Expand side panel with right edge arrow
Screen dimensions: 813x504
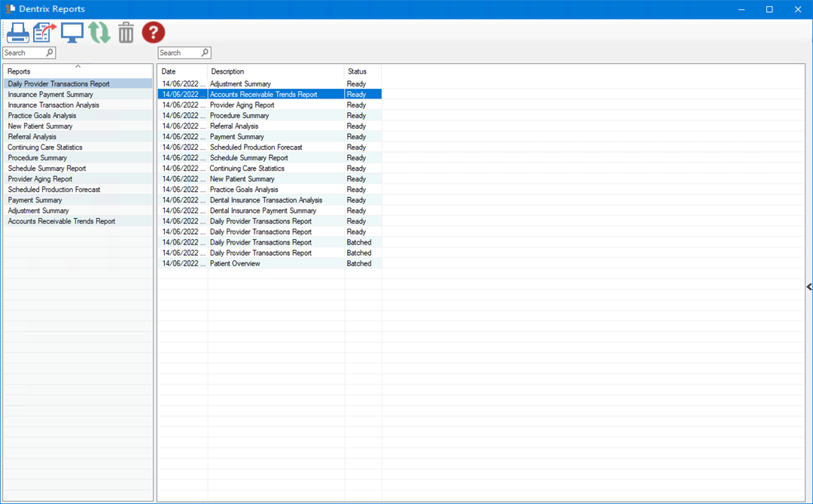(x=808, y=287)
